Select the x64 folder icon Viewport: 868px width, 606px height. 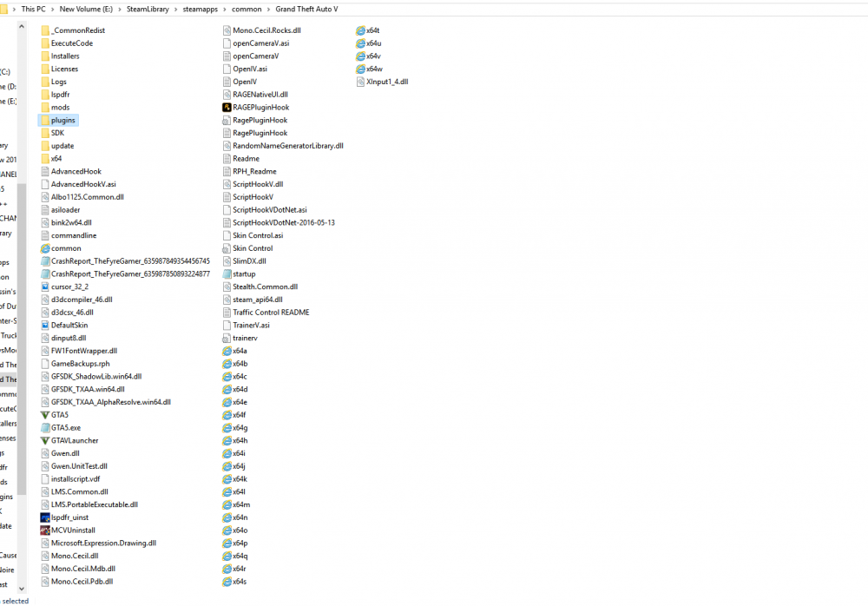pos(45,158)
